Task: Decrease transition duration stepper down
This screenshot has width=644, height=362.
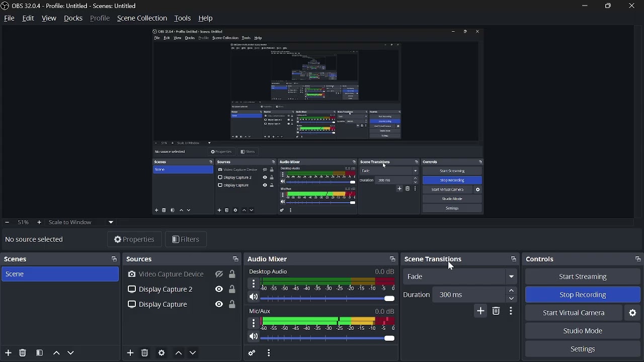Action: pos(512,299)
